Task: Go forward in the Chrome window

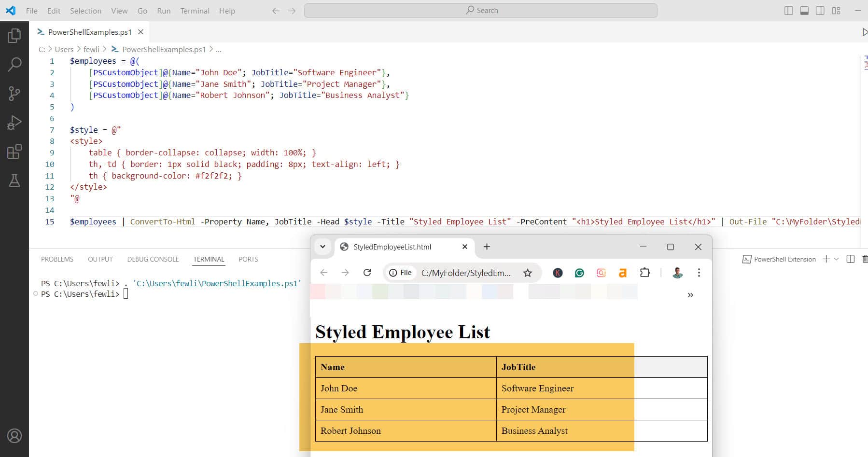Action: [345, 273]
